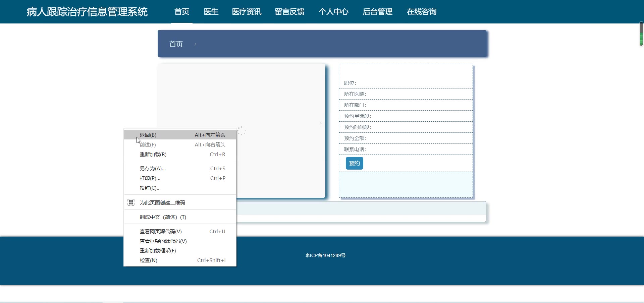Open 个人中心 from navigation bar
This screenshot has height=303, width=644.
pos(333,12)
